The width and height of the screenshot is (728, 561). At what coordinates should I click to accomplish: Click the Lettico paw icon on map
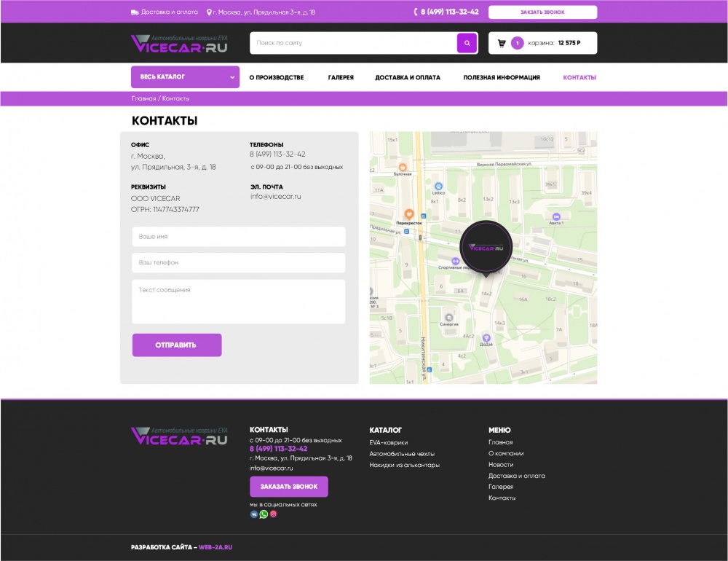[438, 187]
